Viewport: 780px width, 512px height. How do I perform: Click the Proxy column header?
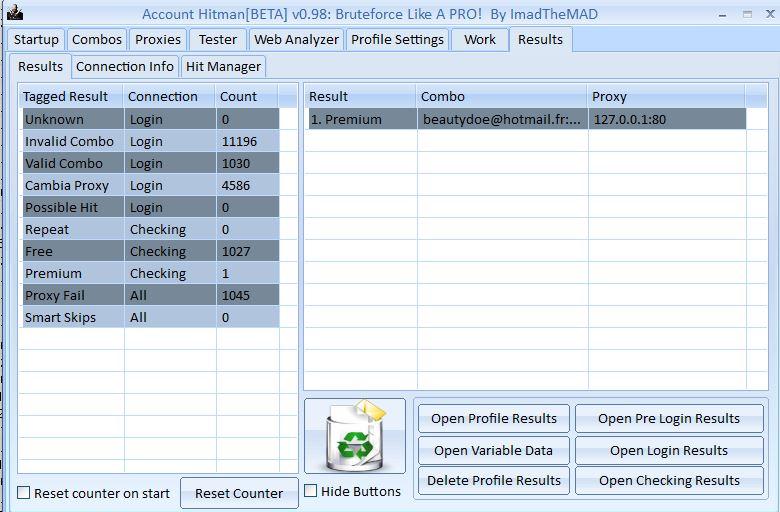609,96
